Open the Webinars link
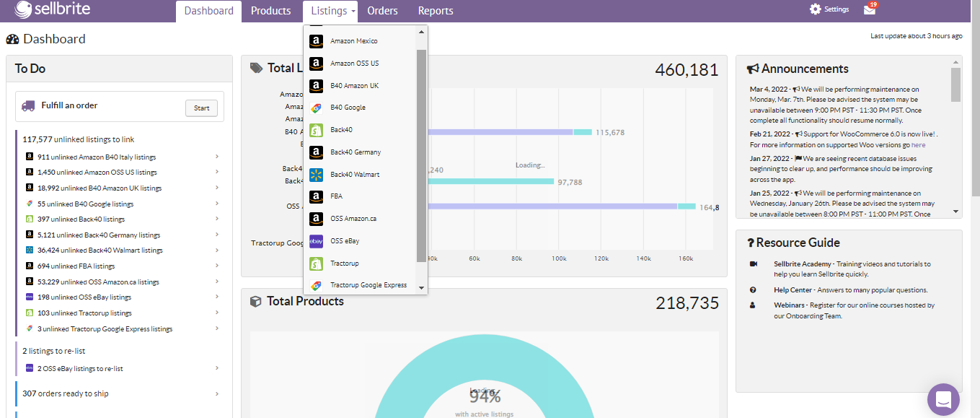The width and height of the screenshot is (980, 418). (789, 305)
